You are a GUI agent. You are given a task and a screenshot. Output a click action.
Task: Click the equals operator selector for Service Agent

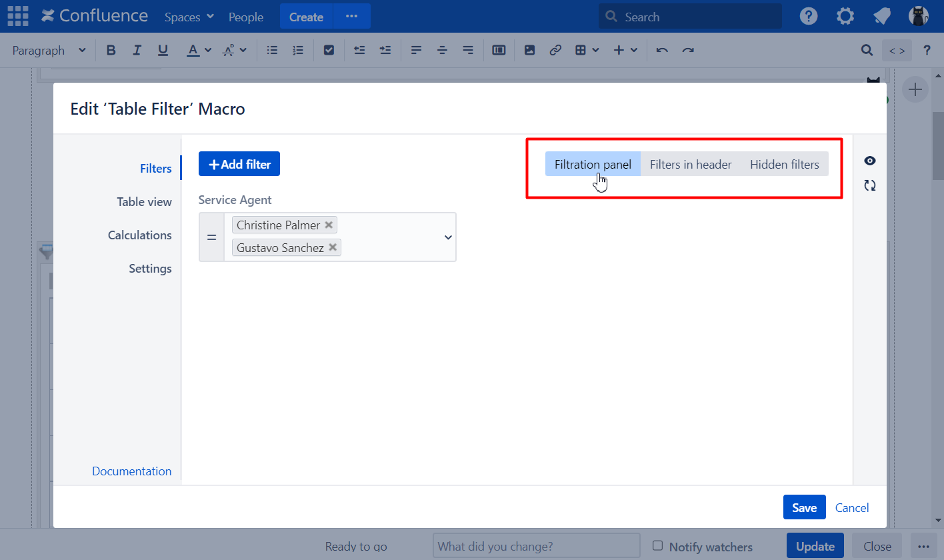click(211, 237)
